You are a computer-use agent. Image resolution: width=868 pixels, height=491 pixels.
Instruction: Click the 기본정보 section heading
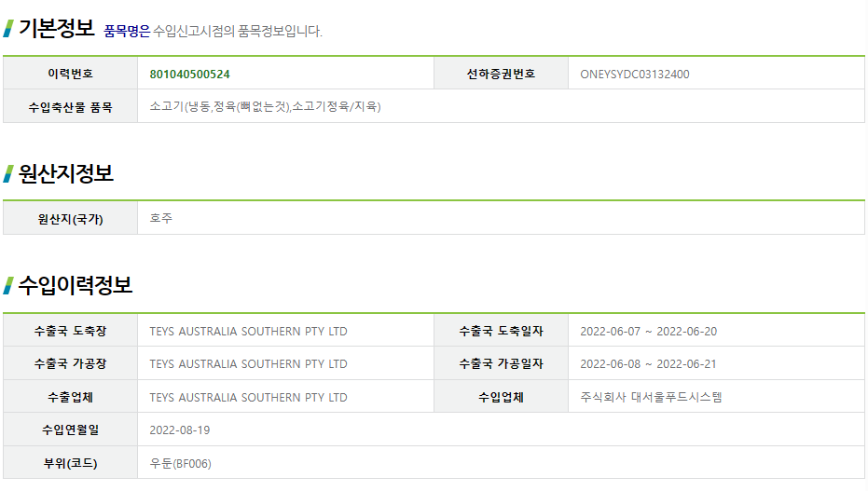coord(56,28)
